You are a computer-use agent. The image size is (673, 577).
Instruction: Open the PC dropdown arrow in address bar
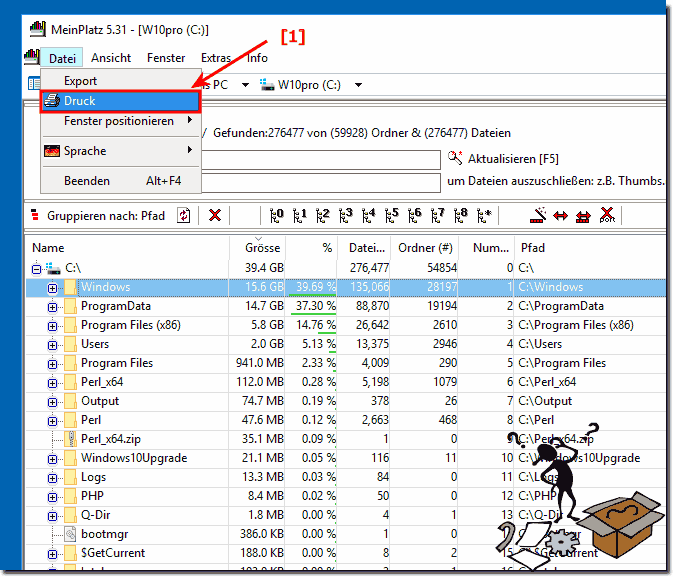245,85
